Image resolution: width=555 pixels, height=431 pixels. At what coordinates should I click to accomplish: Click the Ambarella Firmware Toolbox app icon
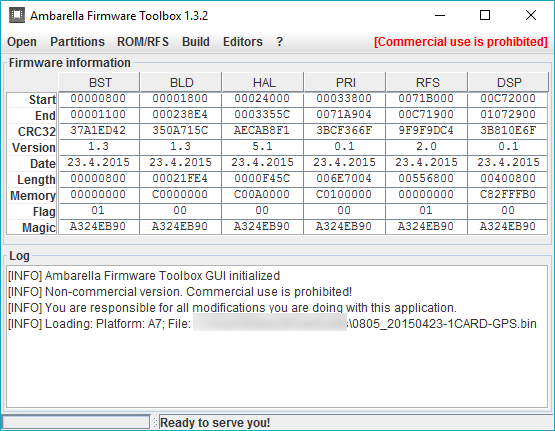[x=17, y=16]
